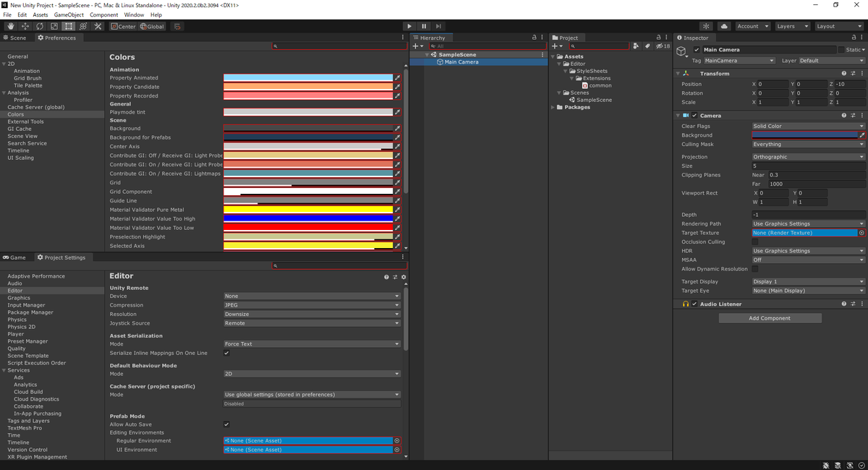Click Playmode tint color swatch
This screenshot has height=470, width=868.
pyautogui.click(x=308, y=112)
